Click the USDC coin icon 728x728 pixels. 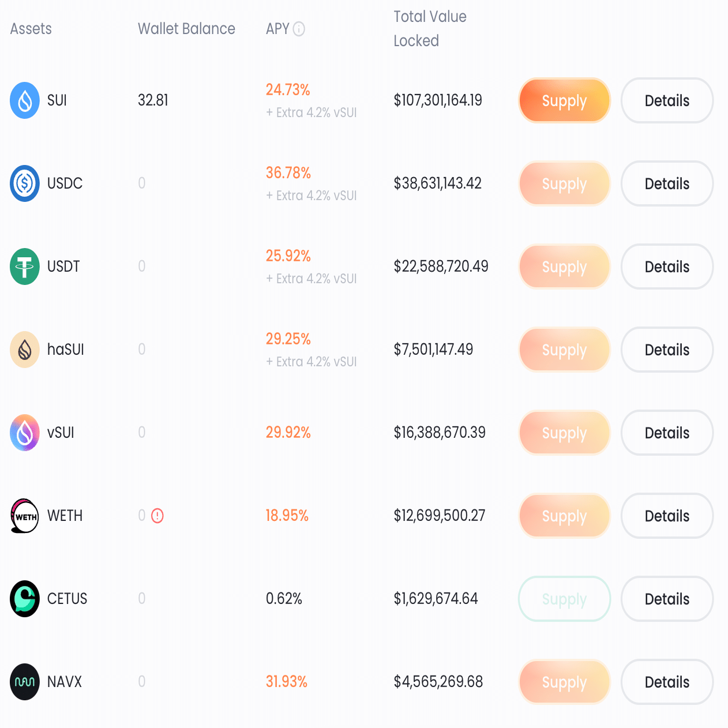click(x=25, y=183)
